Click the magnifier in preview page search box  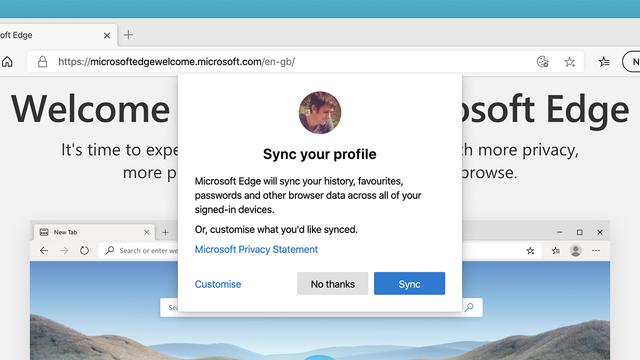pyautogui.click(x=469, y=307)
